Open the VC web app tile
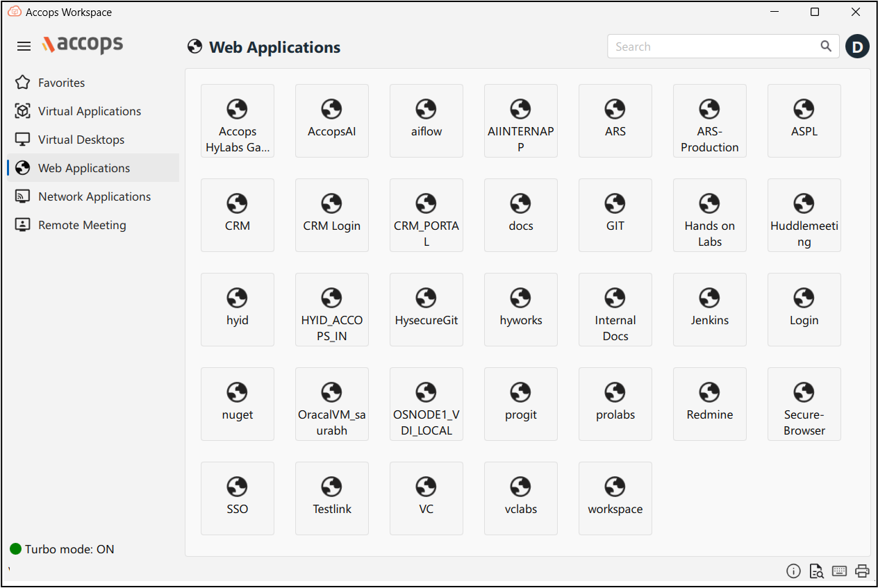The image size is (878, 588). (x=426, y=498)
